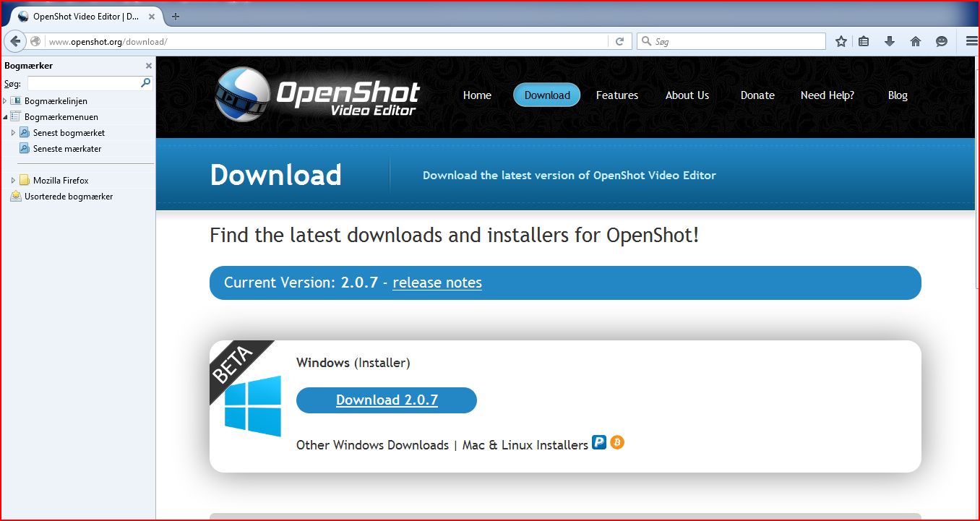Viewport: 980px width, 521px height.
Task: Click the 'Windows (Installer)' label
Action: [x=353, y=363]
